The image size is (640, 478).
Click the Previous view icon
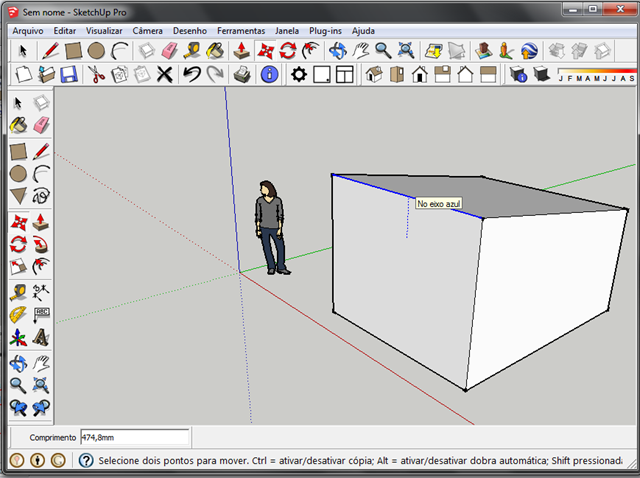pos(18,408)
